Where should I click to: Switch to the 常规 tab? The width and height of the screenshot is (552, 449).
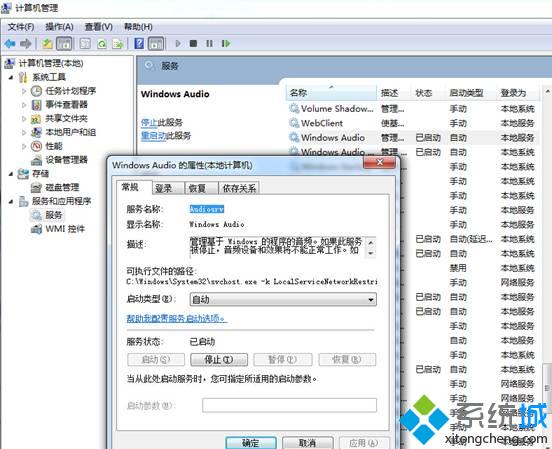tap(134, 187)
